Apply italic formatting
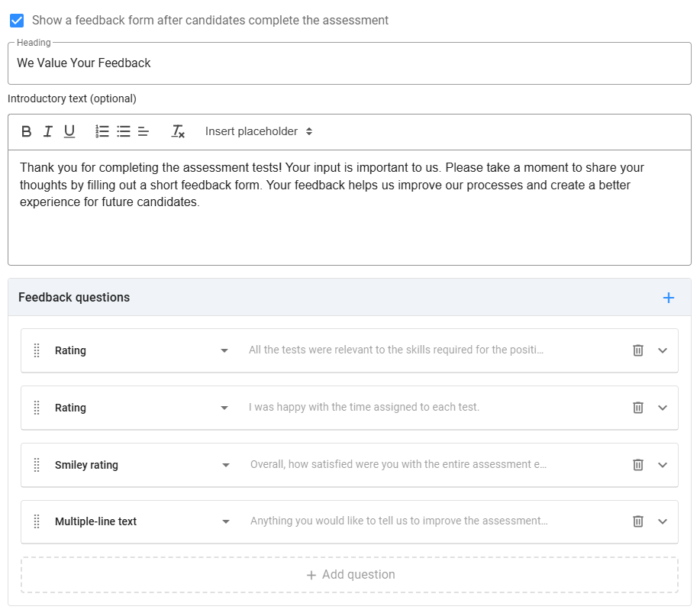Image resolution: width=700 pixels, height=613 pixels. 47,131
